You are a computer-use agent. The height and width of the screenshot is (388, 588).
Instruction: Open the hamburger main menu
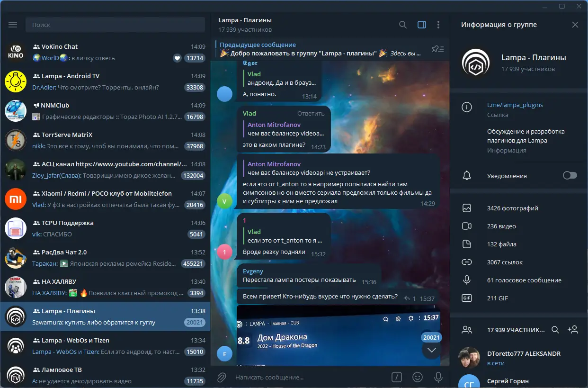[13, 25]
